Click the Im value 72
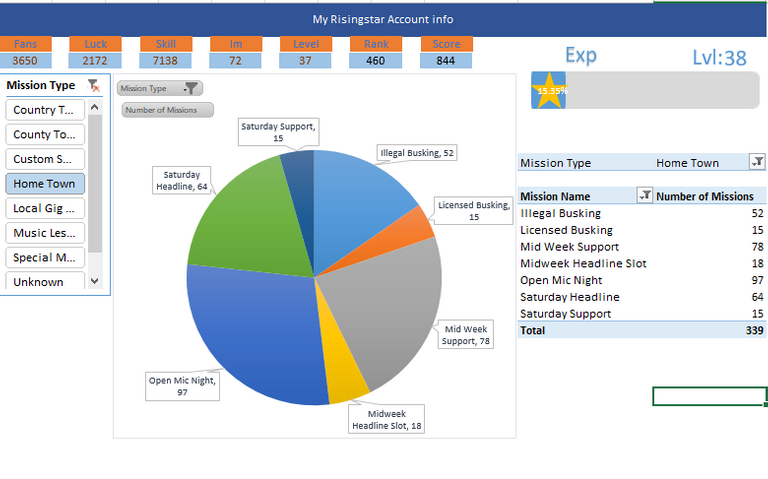 click(x=236, y=61)
